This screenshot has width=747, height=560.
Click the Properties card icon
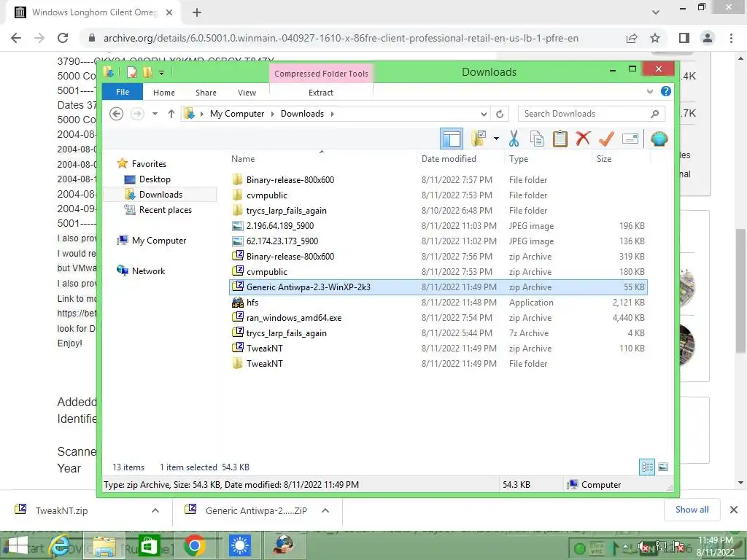click(630, 139)
